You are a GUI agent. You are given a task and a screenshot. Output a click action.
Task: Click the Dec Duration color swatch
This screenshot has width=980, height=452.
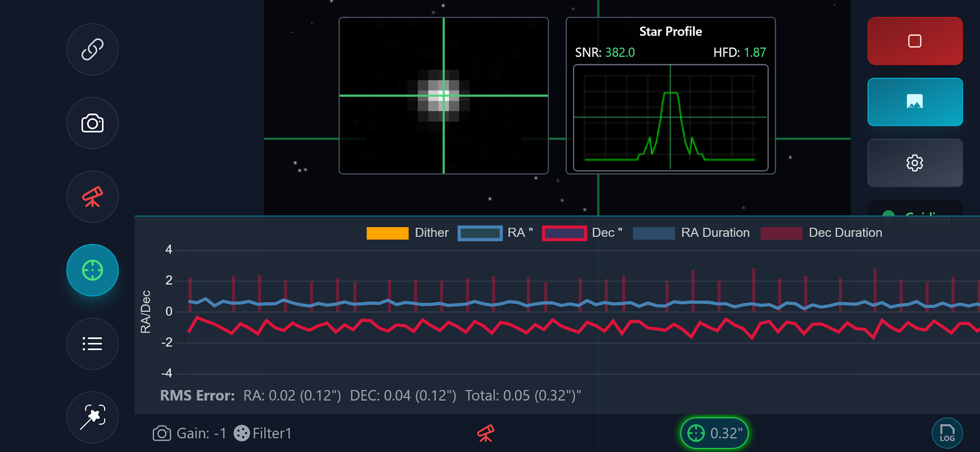[781, 233]
